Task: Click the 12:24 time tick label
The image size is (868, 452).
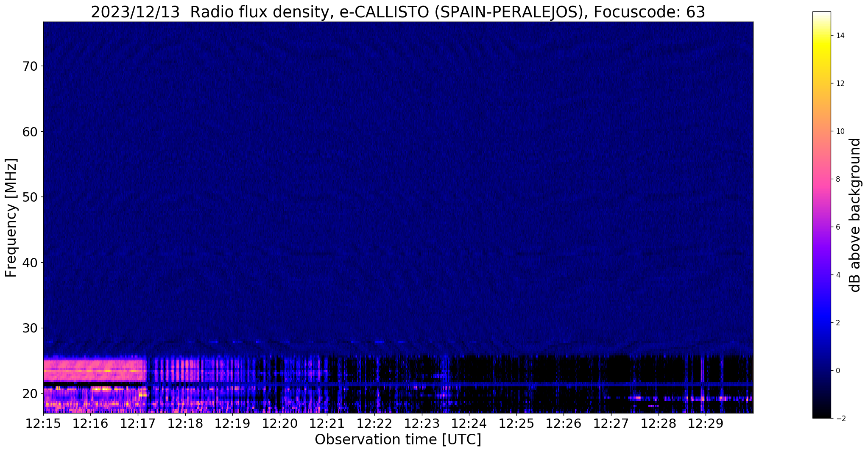Action: pyautogui.click(x=469, y=423)
